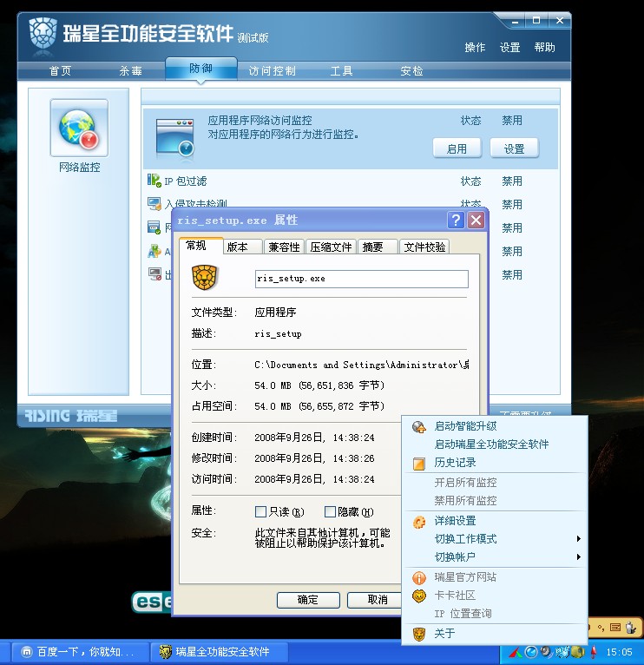Click the ris_setup.exe filename input field
Image resolution: width=644 pixels, height=665 pixels.
coord(362,279)
